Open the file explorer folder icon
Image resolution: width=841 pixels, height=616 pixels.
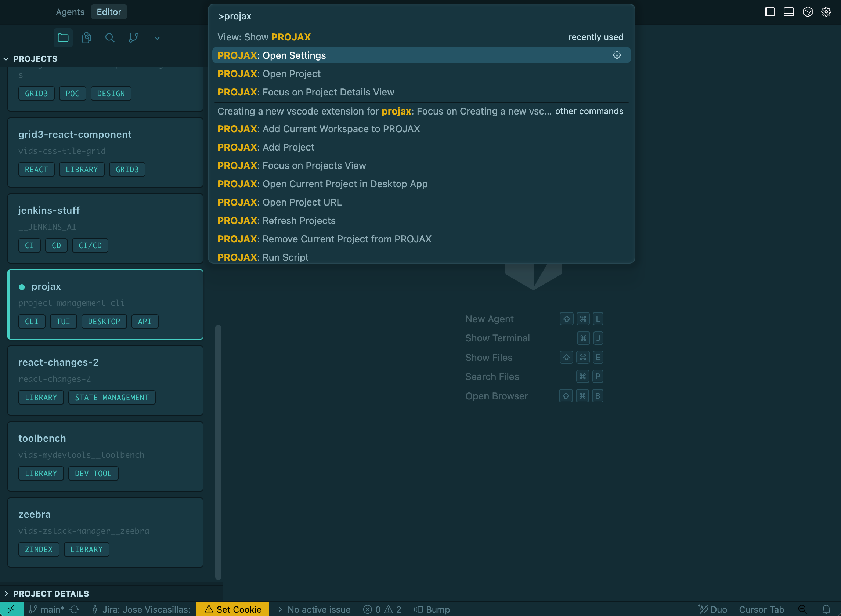pyautogui.click(x=63, y=38)
